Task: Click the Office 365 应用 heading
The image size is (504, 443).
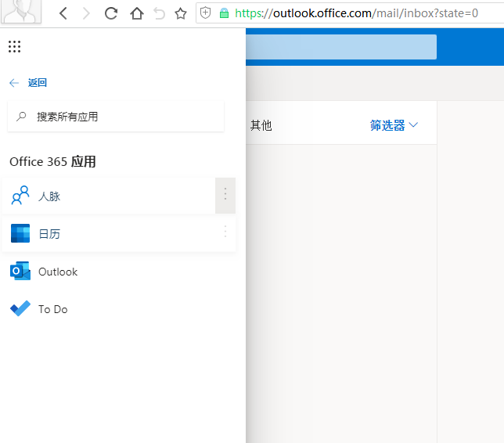Action: [52, 161]
